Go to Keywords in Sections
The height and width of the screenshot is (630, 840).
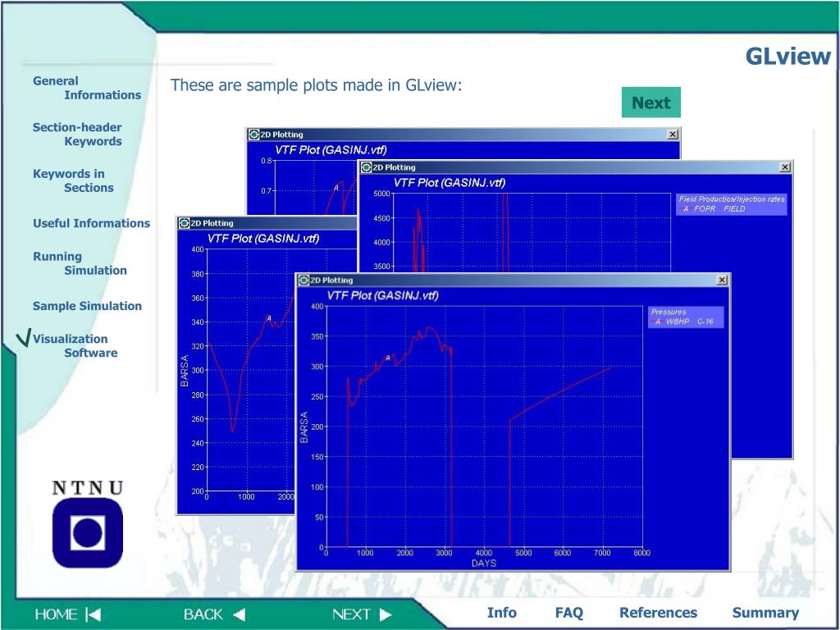(73, 181)
